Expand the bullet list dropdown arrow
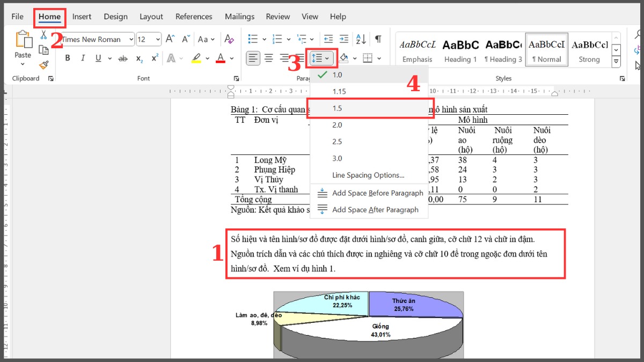Viewport: 644px width, 362px height. [265, 39]
